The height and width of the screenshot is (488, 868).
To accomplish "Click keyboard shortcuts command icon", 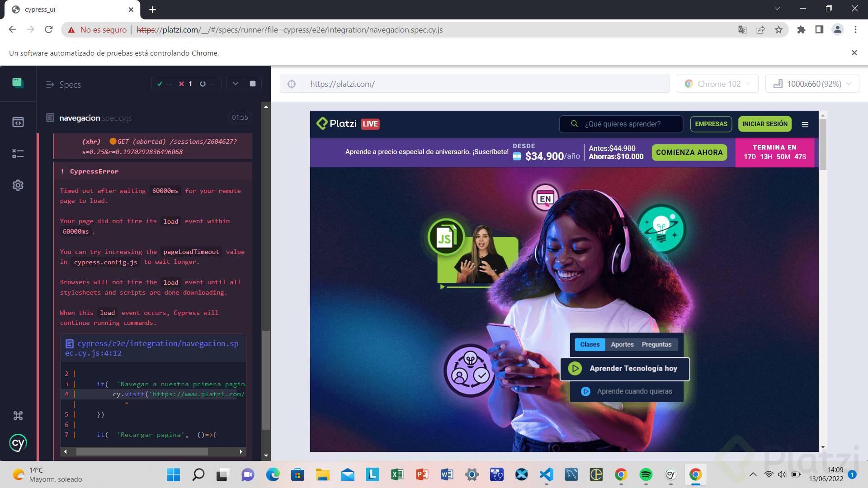I will (x=18, y=416).
